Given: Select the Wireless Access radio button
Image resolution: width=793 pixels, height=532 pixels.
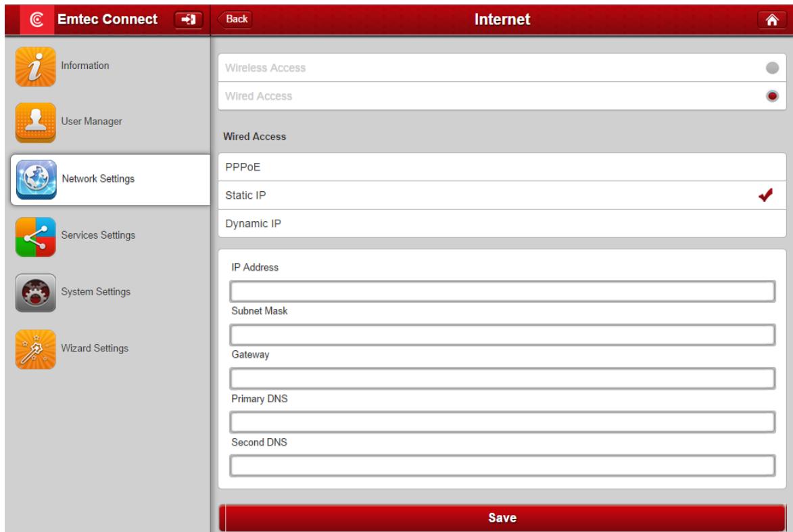Looking at the screenshot, I should click(772, 68).
